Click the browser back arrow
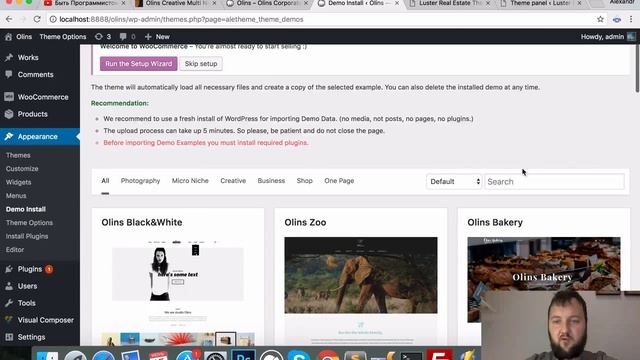Viewport: 640px width, 360px height. (9, 19)
